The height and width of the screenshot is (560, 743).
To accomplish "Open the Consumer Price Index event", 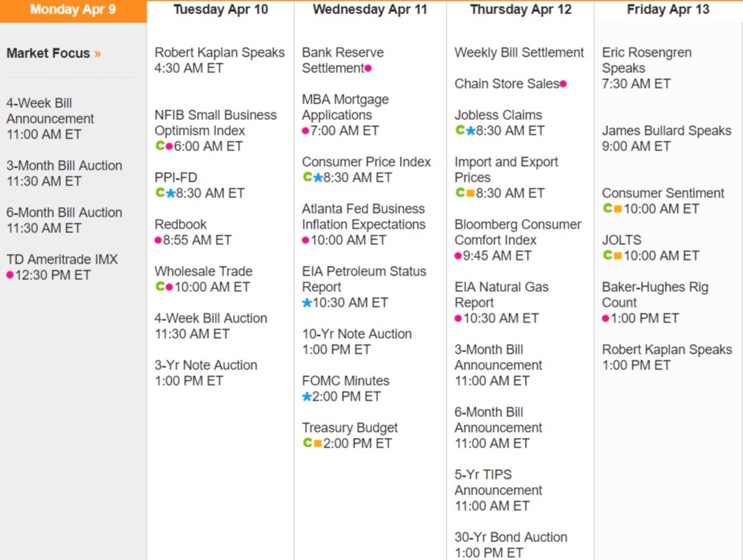I will (x=366, y=162).
